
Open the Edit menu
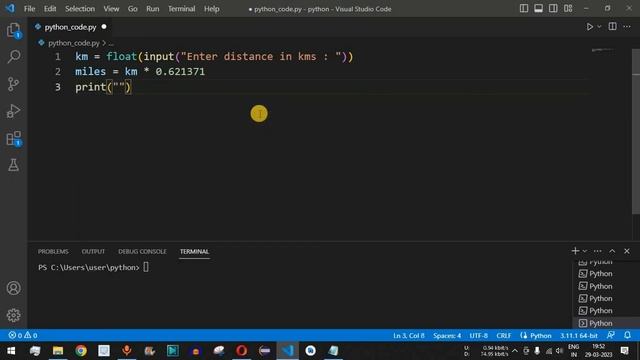(x=50, y=9)
